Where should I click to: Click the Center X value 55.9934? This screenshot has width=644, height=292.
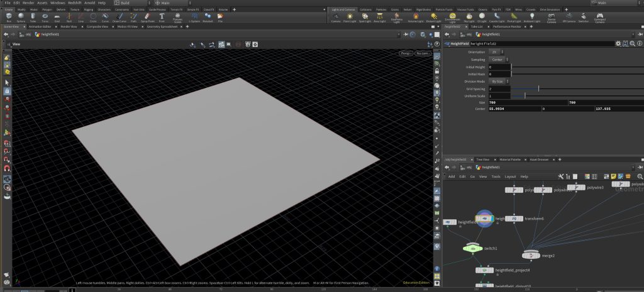point(514,109)
